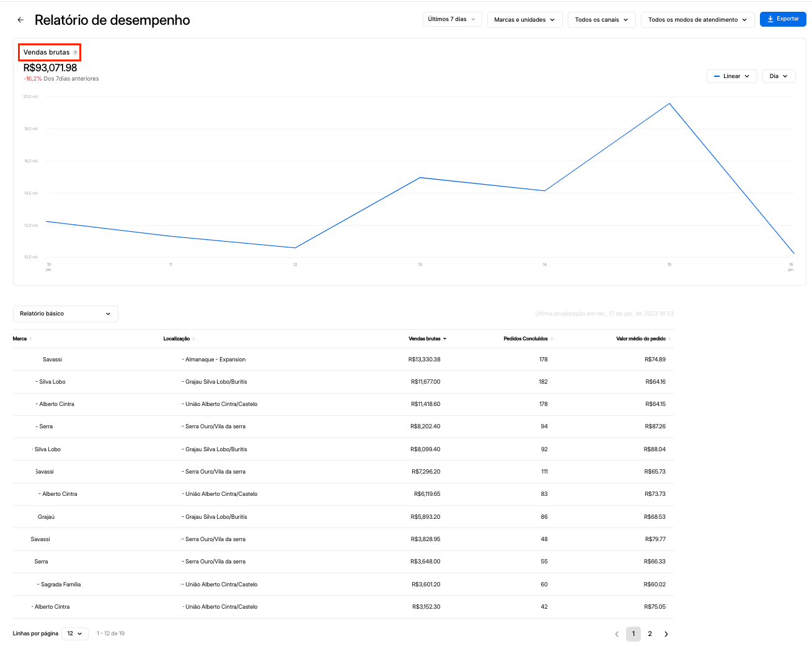The height and width of the screenshot is (662, 812).
Task: Change chart type from the Linear dropdown
Action: pyautogui.click(x=731, y=76)
